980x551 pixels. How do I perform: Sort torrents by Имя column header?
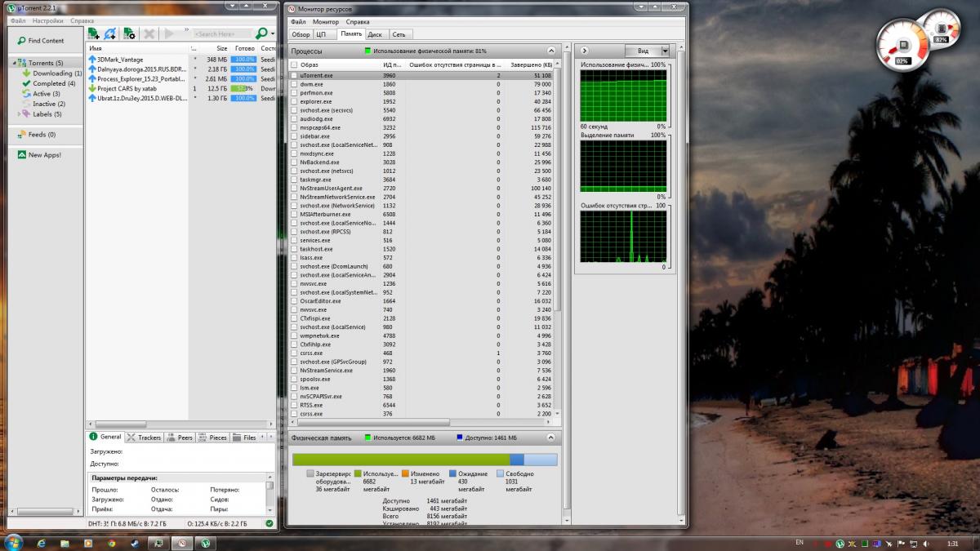click(x=139, y=49)
